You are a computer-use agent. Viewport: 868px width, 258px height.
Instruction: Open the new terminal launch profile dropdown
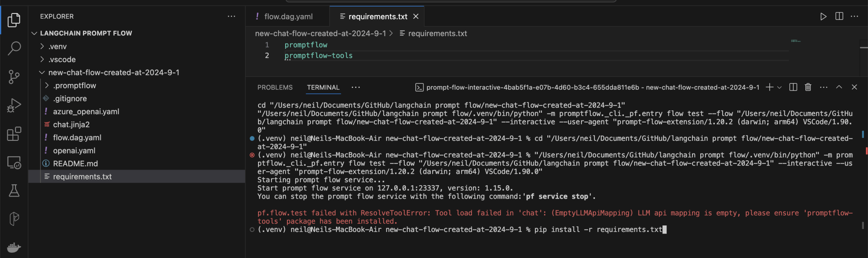coord(779,87)
